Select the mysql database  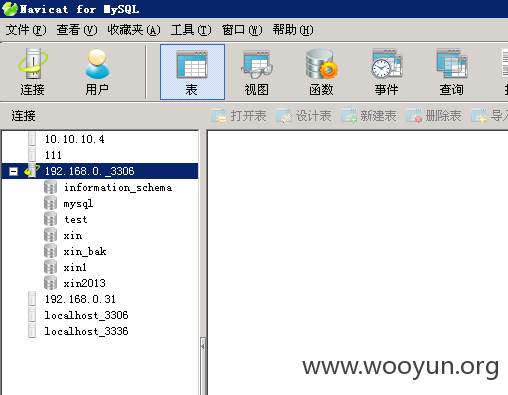[78, 203]
